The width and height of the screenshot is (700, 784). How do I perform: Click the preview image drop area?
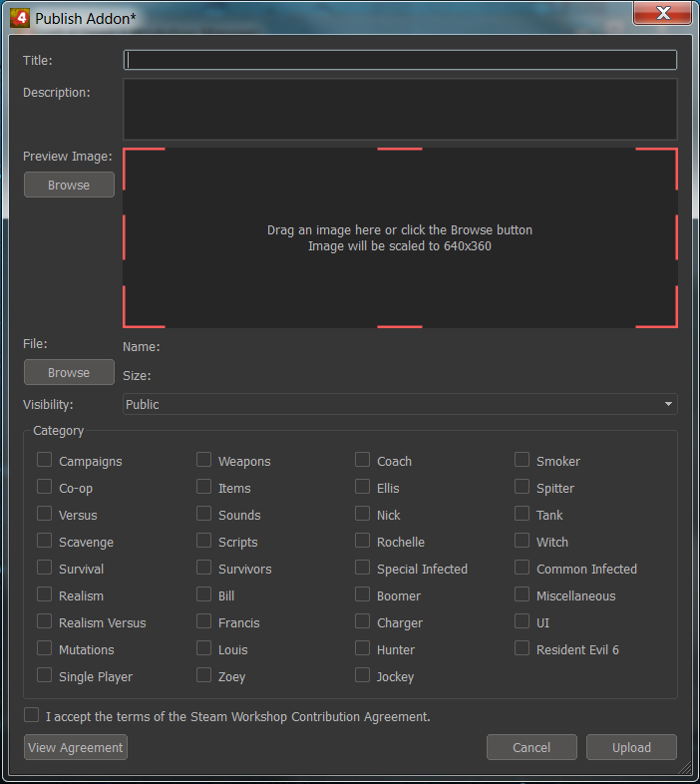tap(400, 238)
